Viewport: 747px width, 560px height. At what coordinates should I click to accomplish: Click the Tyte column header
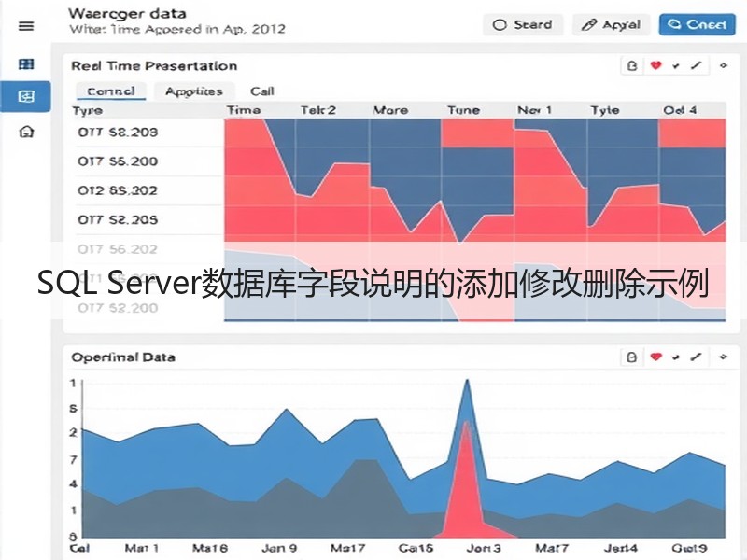coord(605,110)
